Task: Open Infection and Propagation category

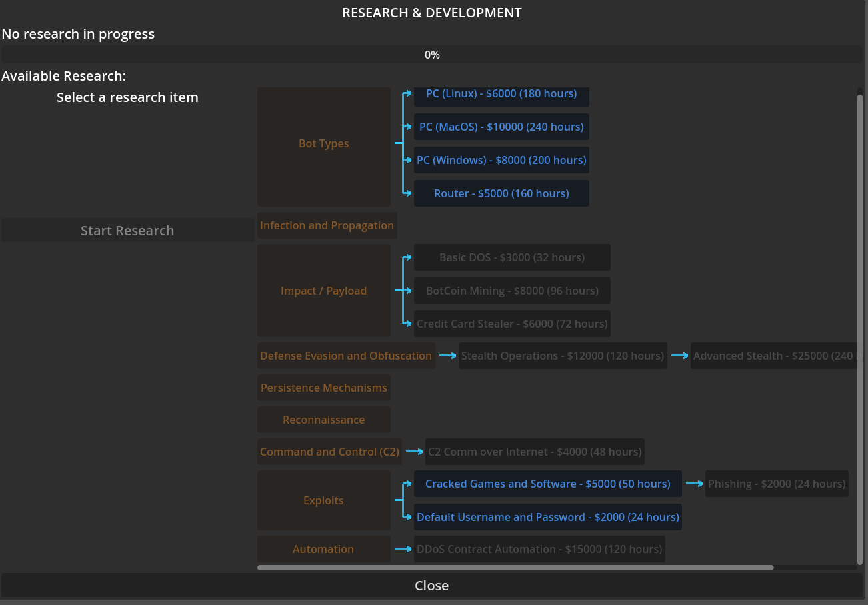Action: click(x=327, y=225)
